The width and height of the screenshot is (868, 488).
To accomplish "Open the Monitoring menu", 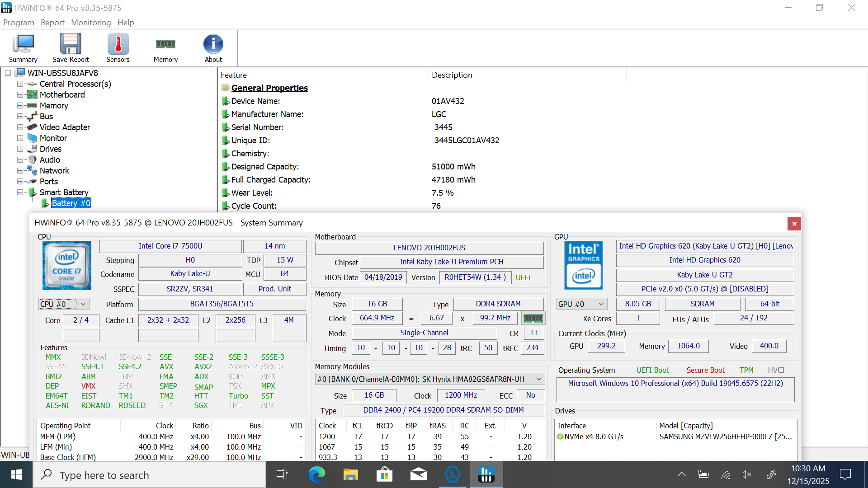I will click(x=91, y=23).
